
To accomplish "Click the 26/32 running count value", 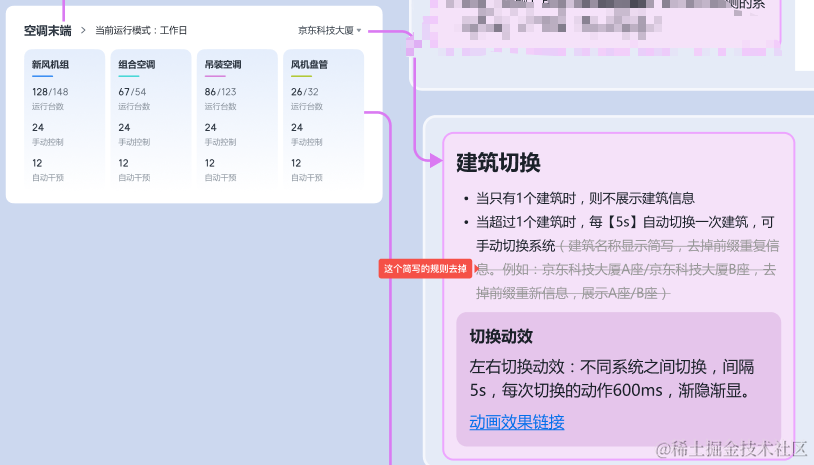I will tap(304, 92).
